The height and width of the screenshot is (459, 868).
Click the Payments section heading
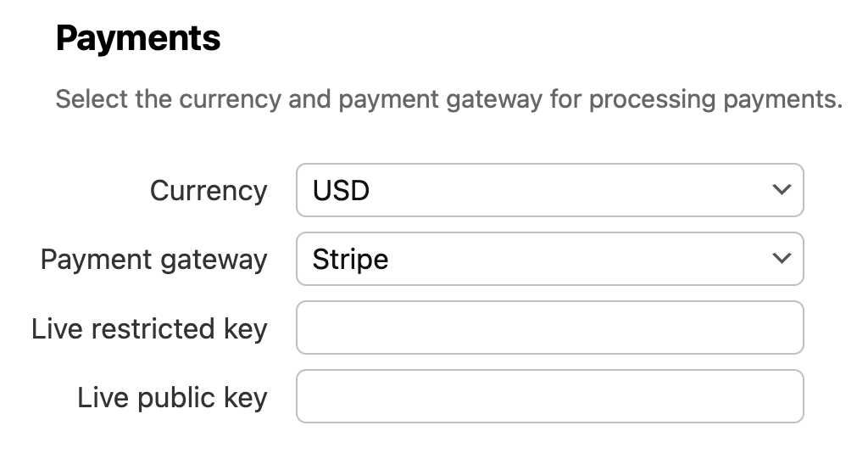pos(138,39)
